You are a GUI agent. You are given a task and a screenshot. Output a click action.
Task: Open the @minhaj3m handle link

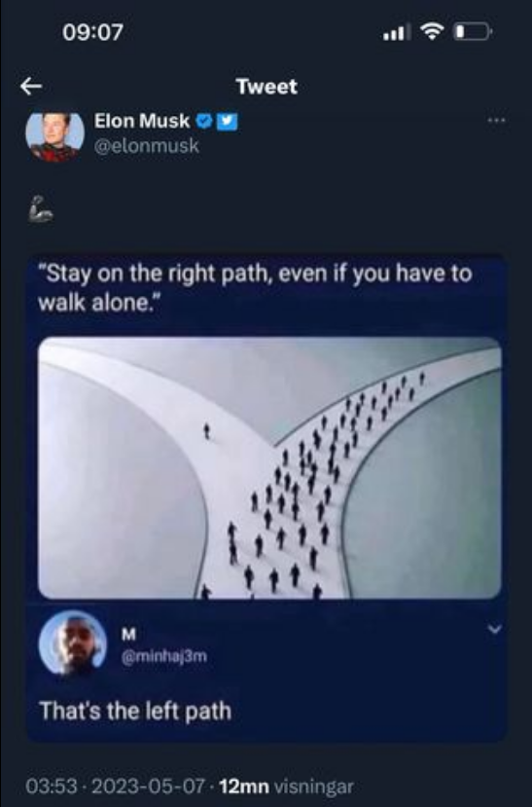(x=164, y=656)
